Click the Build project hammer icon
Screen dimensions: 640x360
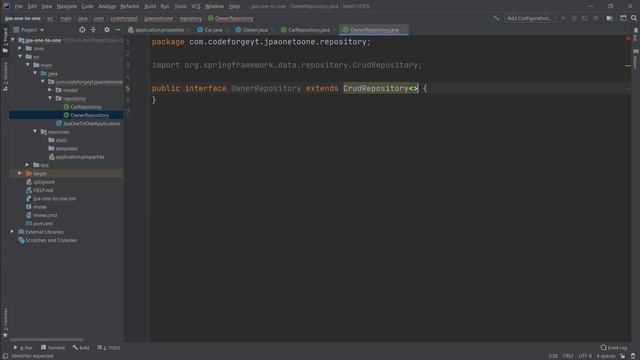496,18
